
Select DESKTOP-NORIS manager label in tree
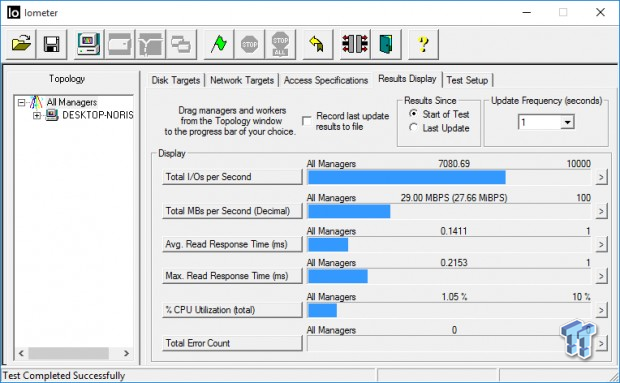pyautogui.click(x=98, y=115)
